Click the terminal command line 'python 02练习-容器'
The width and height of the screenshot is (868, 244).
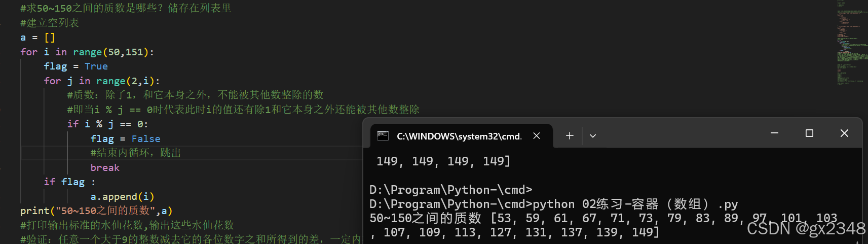553,204
